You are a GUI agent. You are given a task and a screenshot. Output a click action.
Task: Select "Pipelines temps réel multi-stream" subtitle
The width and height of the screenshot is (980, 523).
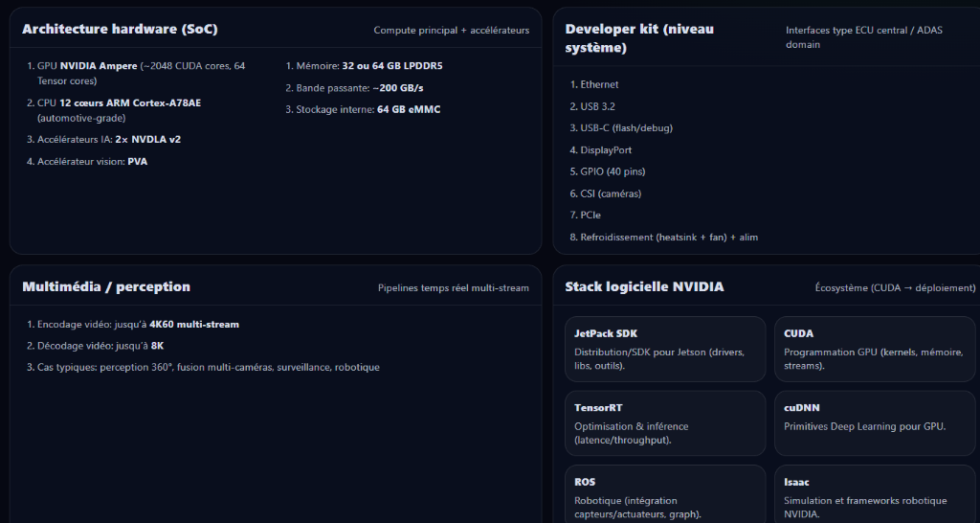point(454,287)
